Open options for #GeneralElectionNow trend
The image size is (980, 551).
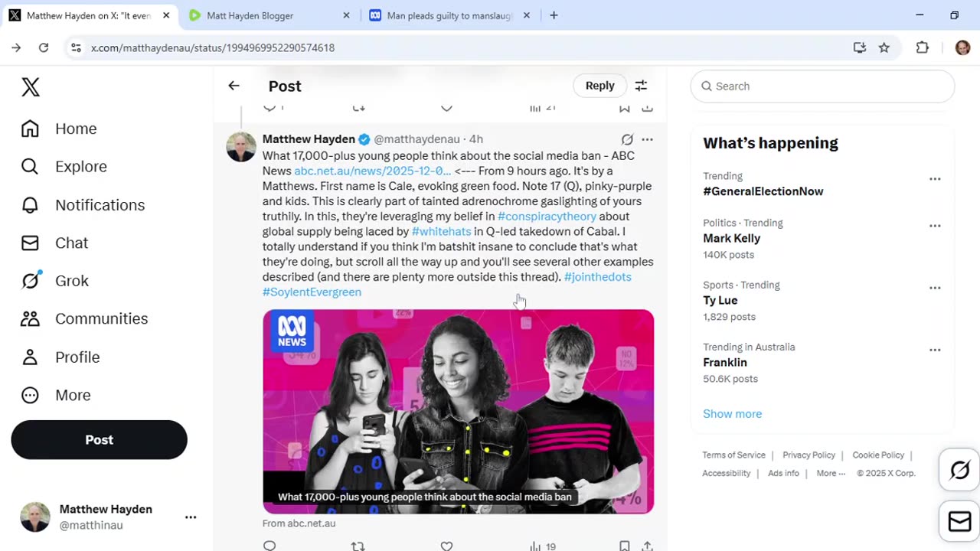click(935, 178)
